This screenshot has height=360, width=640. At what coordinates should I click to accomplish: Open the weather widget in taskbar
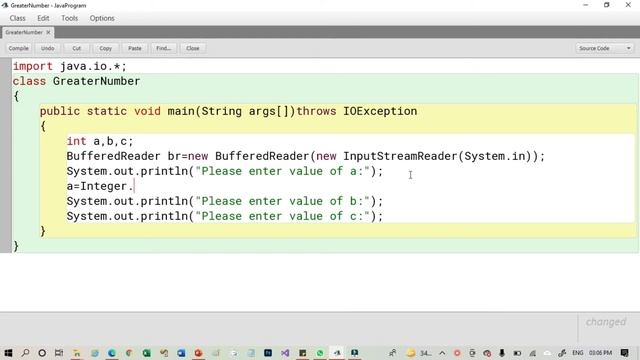click(x=418, y=353)
